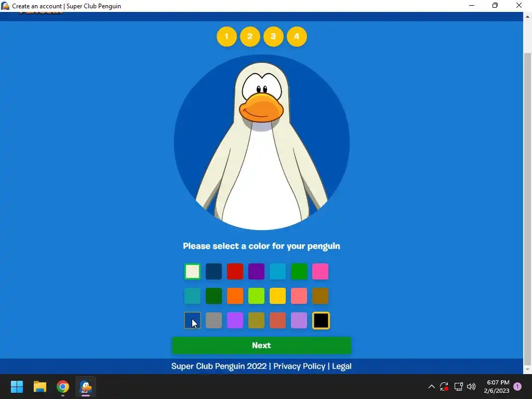
Task: Click the Super Club Penguin 2022 footer text
Action: click(x=219, y=366)
